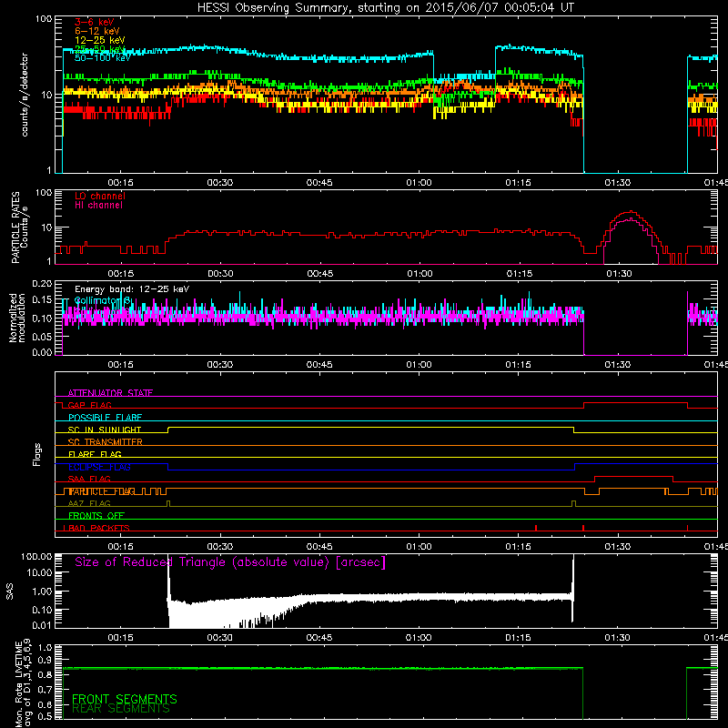Select the 10.00 value on SAS axis
The width and height of the screenshot is (728, 728).
pos(39,572)
